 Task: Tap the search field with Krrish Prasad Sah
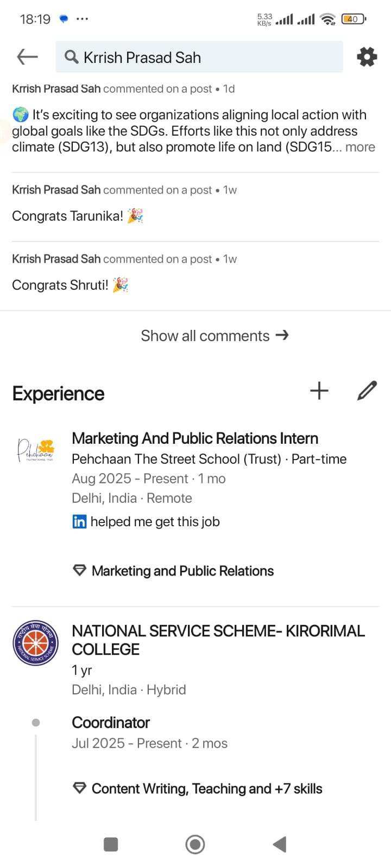(x=206, y=57)
